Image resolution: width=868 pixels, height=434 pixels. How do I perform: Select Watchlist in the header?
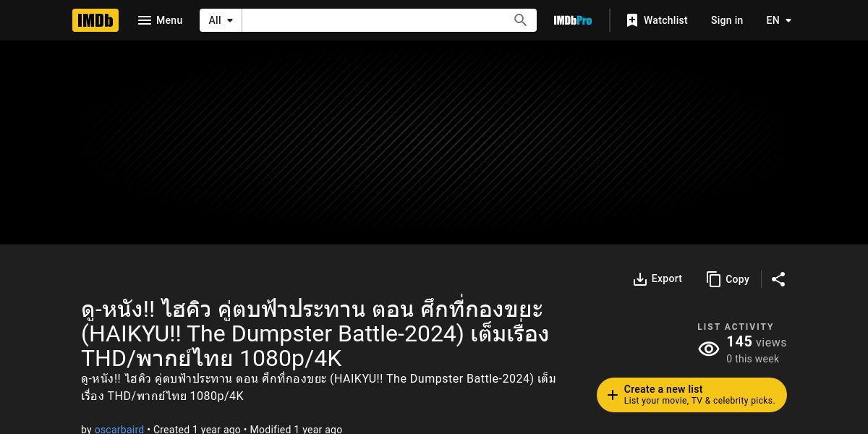click(x=657, y=20)
